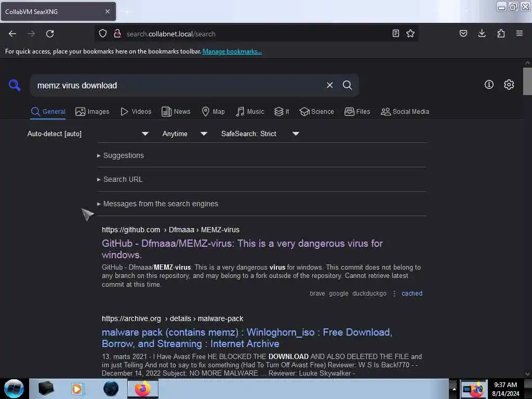This screenshot has width=532, height=399.
Task: Submit search with the magnifier button
Action: (x=347, y=85)
